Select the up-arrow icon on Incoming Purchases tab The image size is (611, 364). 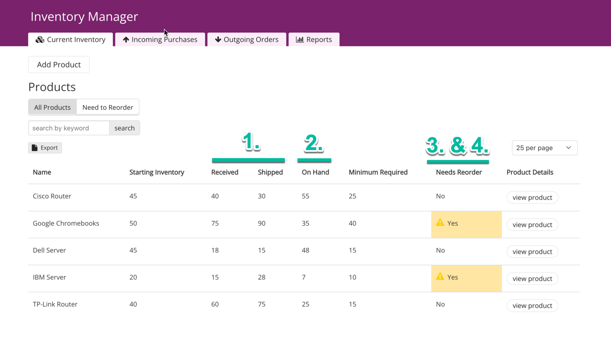(x=126, y=39)
